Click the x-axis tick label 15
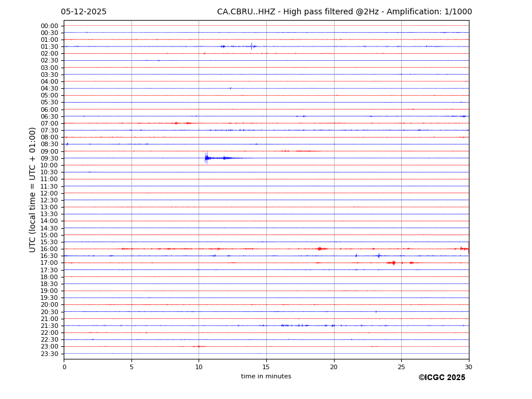 point(266,367)
